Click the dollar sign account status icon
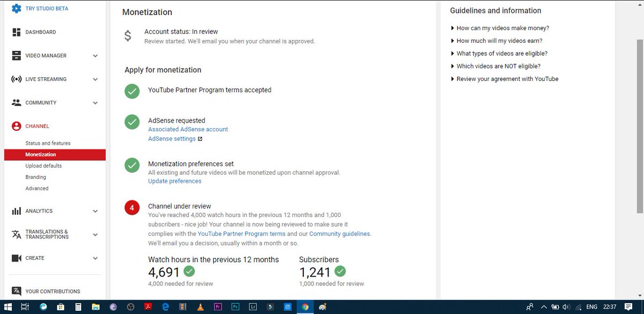 tap(128, 36)
